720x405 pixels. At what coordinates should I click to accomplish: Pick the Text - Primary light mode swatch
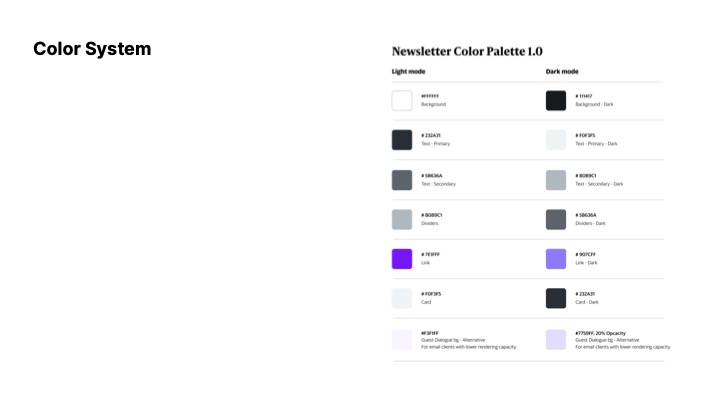[x=402, y=140]
